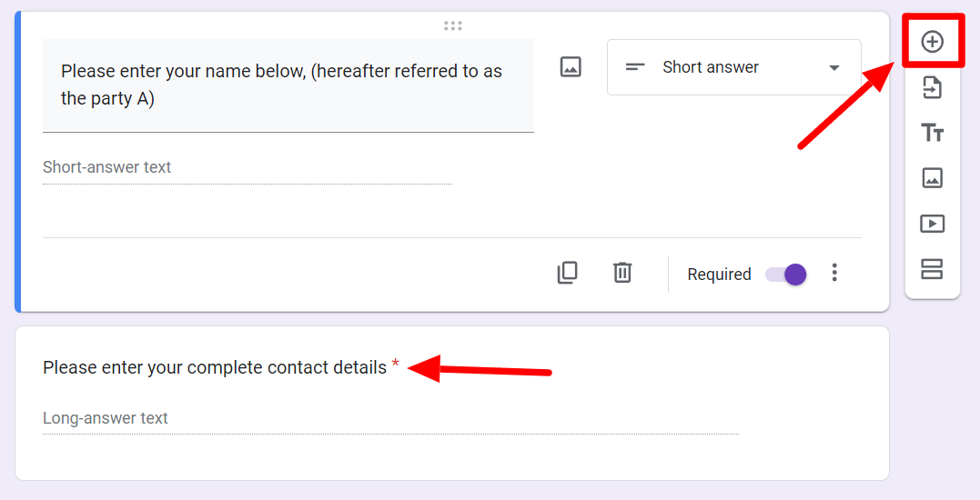The height and width of the screenshot is (500, 980).
Task: Edit the party A question title
Action: point(288,85)
